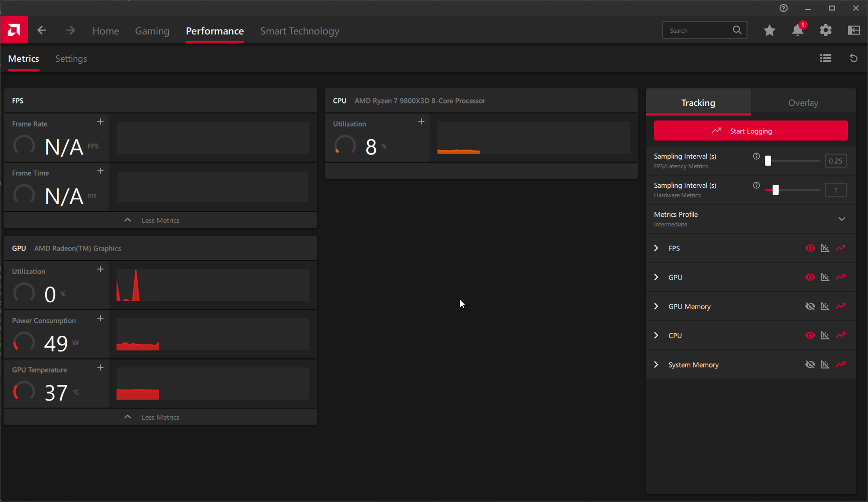The image size is (868, 502).
Task: Open notifications bell icon
Action: pyautogui.click(x=798, y=31)
